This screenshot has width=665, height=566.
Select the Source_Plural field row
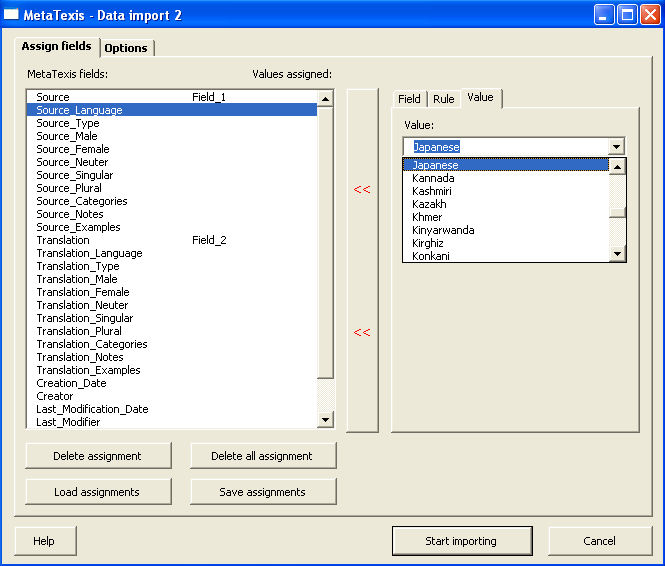click(x=172, y=188)
